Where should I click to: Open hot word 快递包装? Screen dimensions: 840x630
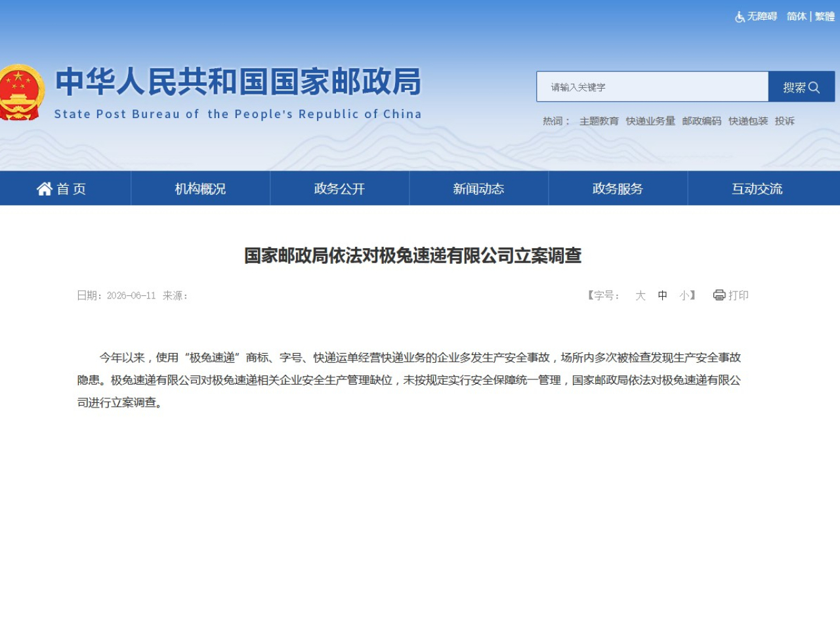click(748, 121)
